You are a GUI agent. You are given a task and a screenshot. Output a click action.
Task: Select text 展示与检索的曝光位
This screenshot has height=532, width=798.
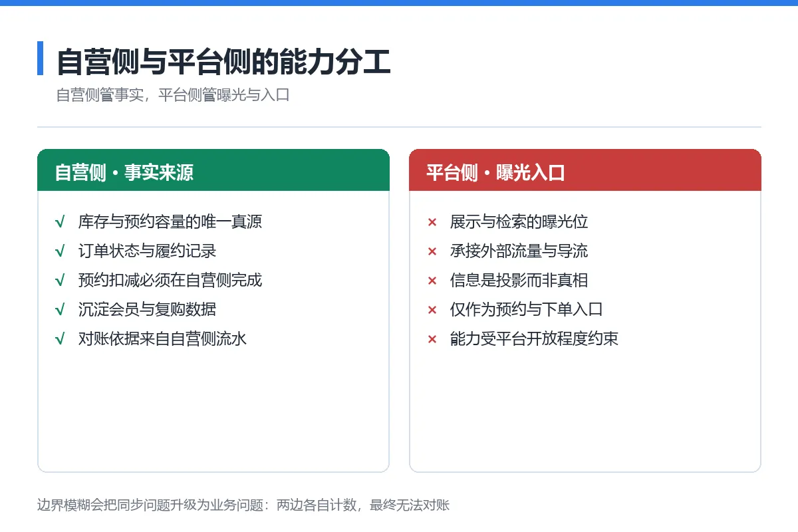519,222
